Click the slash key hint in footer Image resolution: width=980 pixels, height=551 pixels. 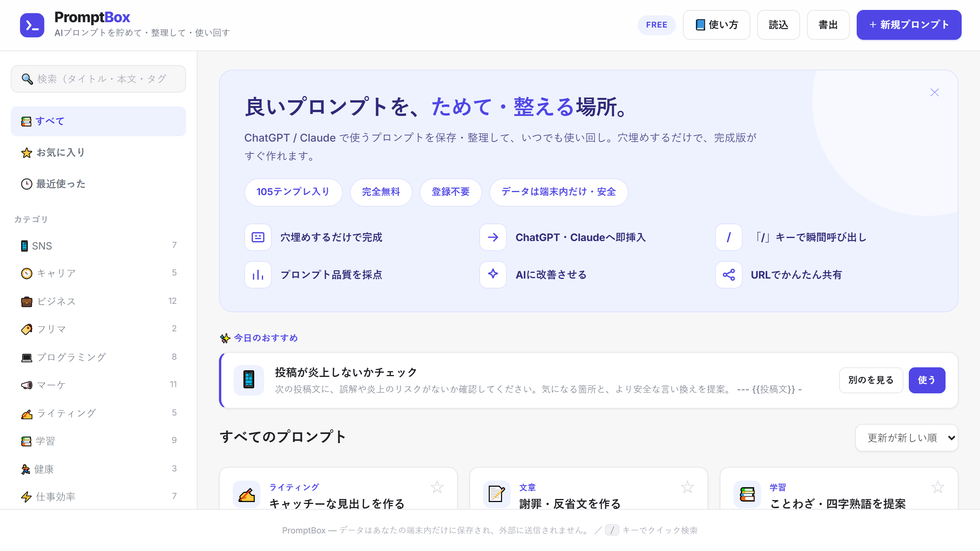click(x=612, y=530)
